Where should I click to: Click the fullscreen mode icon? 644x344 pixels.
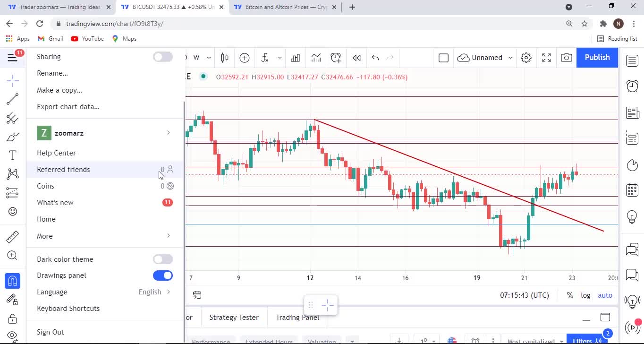[x=546, y=58]
